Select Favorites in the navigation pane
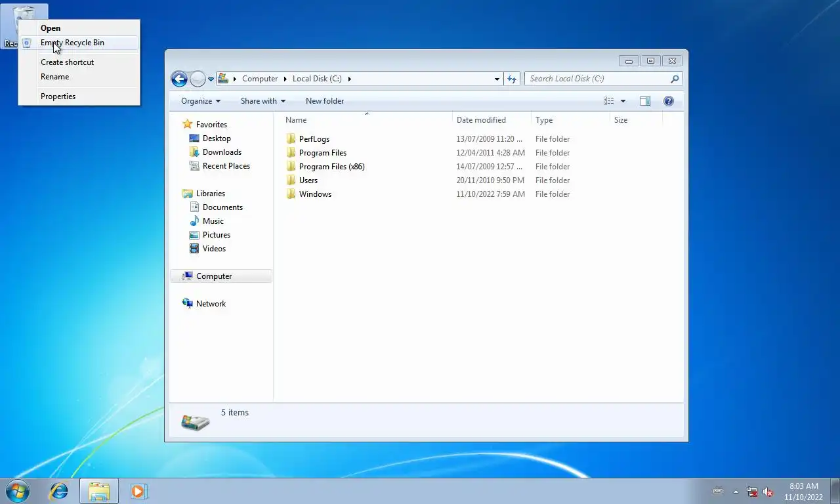Screen dimensions: 840x504 [x=211, y=125]
